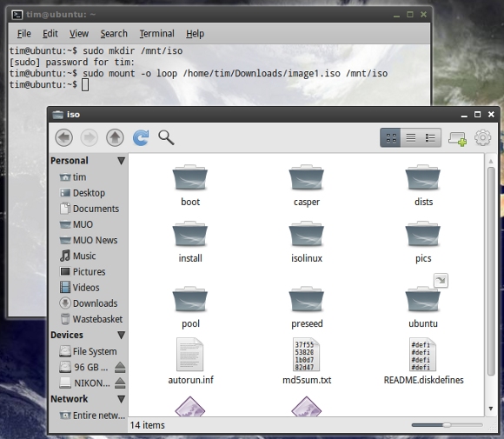Adjust the icon zoom slider

pyautogui.click(x=447, y=425)
